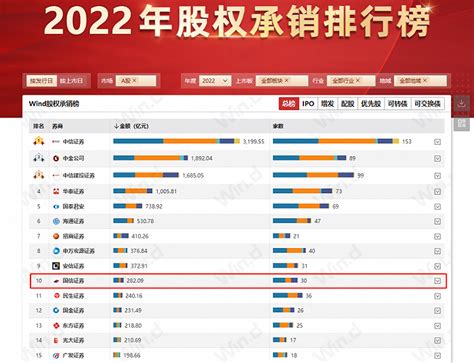The height and width of the screenshot is (363, 474).
Task: Expand the 海通证券 row details
Action: pyautogui.click(x=437, y=221)
